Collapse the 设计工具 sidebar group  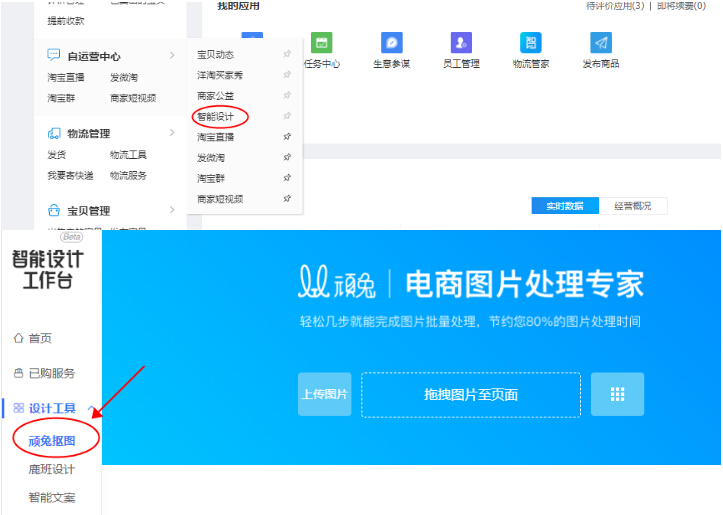93,408
